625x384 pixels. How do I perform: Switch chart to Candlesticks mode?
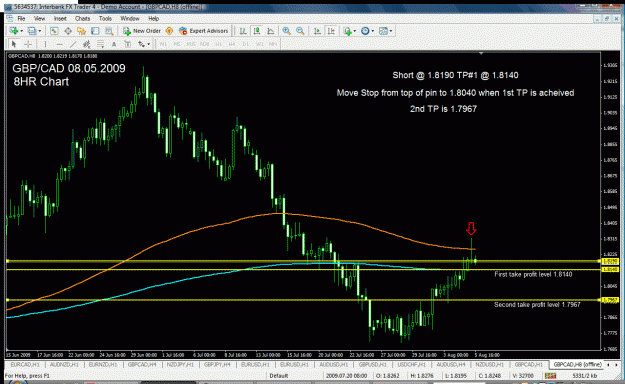tap(257, 31)
